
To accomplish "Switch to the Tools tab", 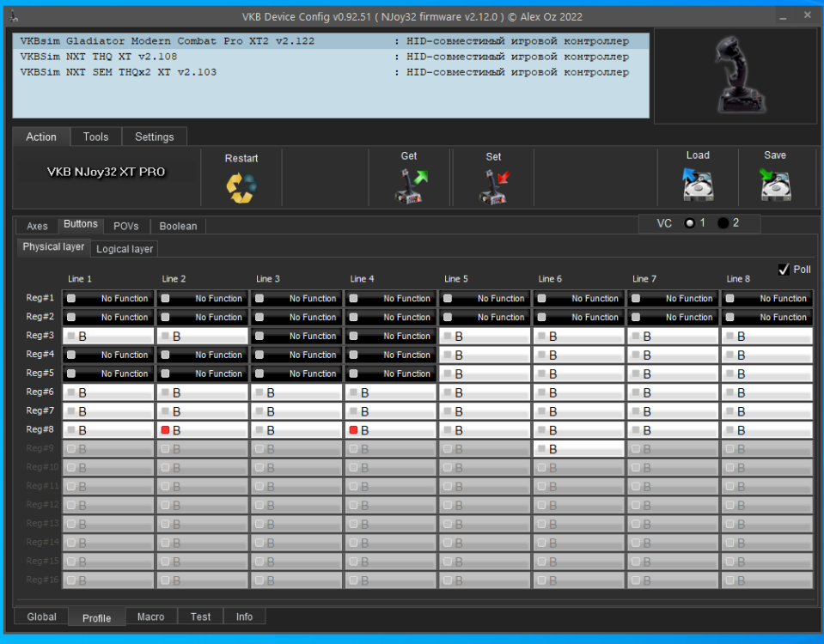I will tap(95, 137).
